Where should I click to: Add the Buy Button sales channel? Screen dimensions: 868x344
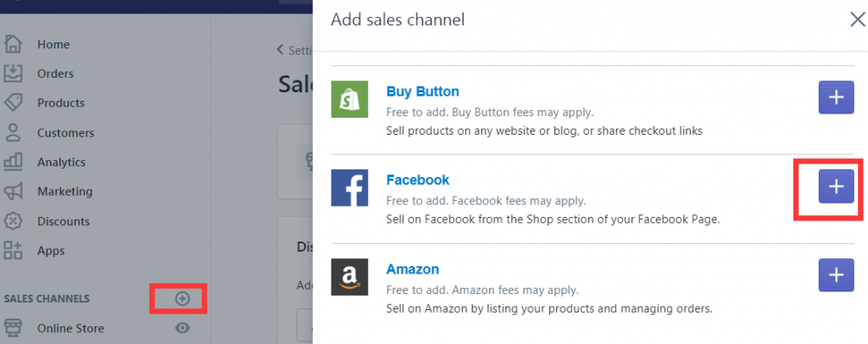click(836, 98)
